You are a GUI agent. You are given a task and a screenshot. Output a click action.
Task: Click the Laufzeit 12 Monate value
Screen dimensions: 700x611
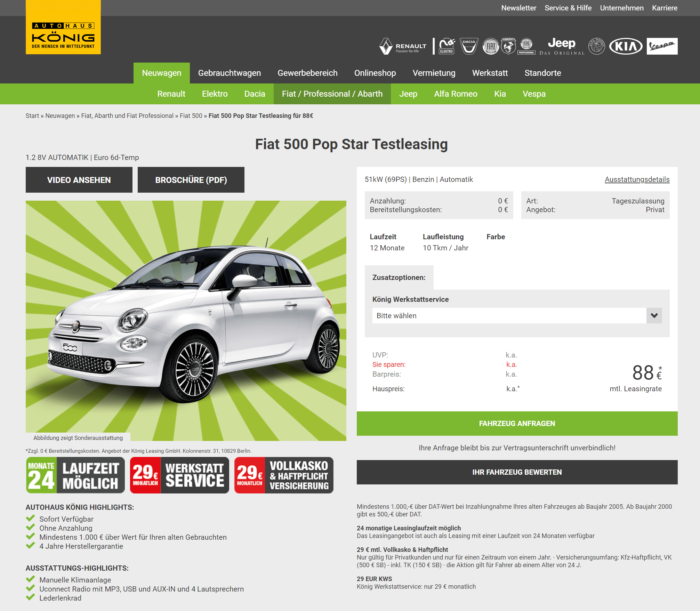click(x=387, y=248)
